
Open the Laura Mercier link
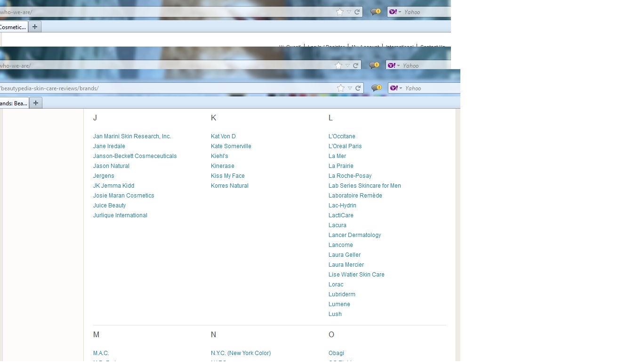click(346, 265)
